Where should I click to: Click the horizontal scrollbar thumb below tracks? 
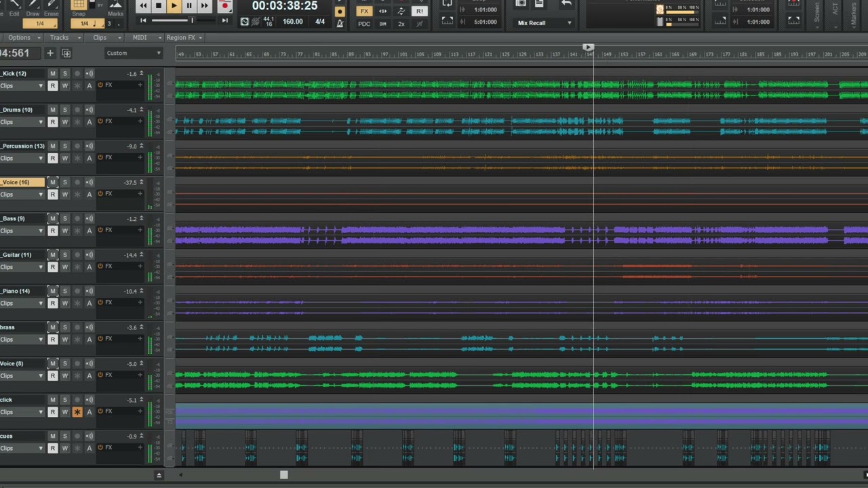283,475
